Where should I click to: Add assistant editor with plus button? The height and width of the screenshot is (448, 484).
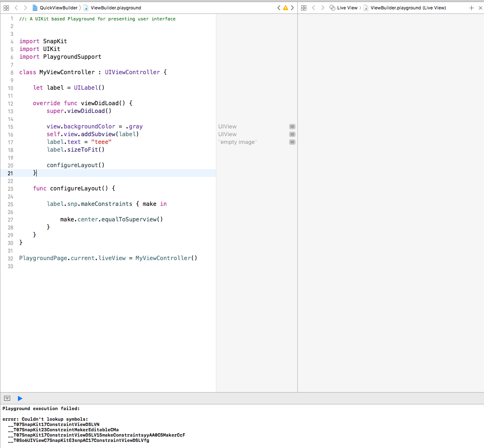[471, 8]
